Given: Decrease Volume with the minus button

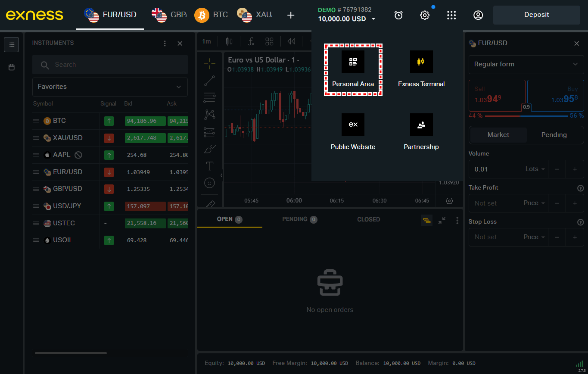Looking at the screenshot, I should tap(557, 169).
